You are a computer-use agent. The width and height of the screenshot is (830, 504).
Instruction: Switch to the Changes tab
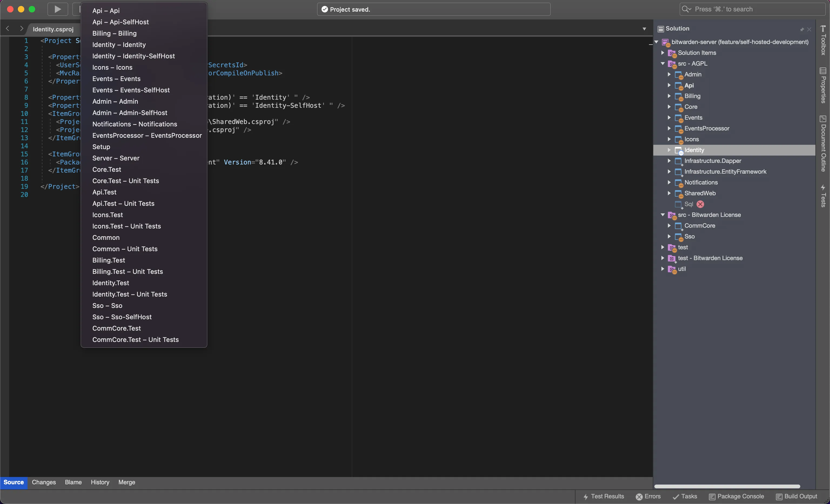(x=43, y=482)
